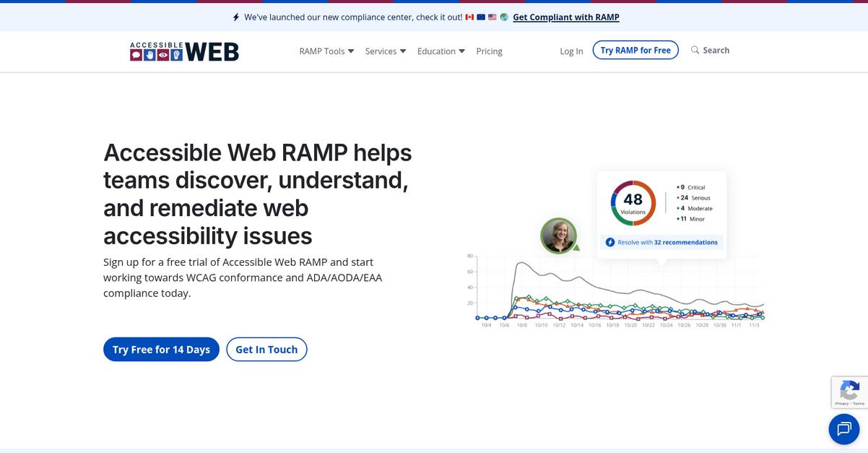Open the Log In page
868x453 pixels.
(571, 51)
